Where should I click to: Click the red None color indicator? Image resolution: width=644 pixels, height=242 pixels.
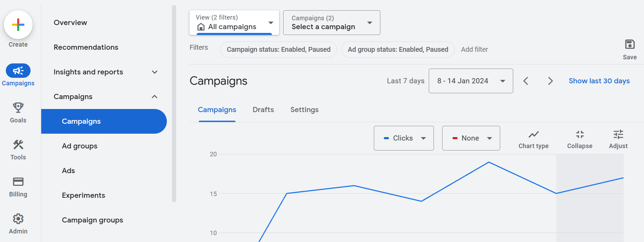pos(455,138)
